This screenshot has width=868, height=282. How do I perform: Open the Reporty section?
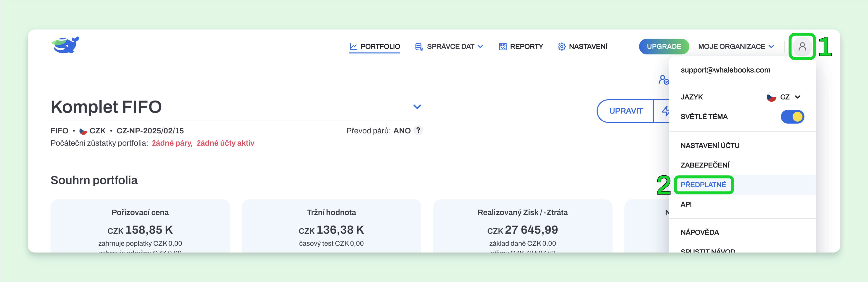click(521, 47)
